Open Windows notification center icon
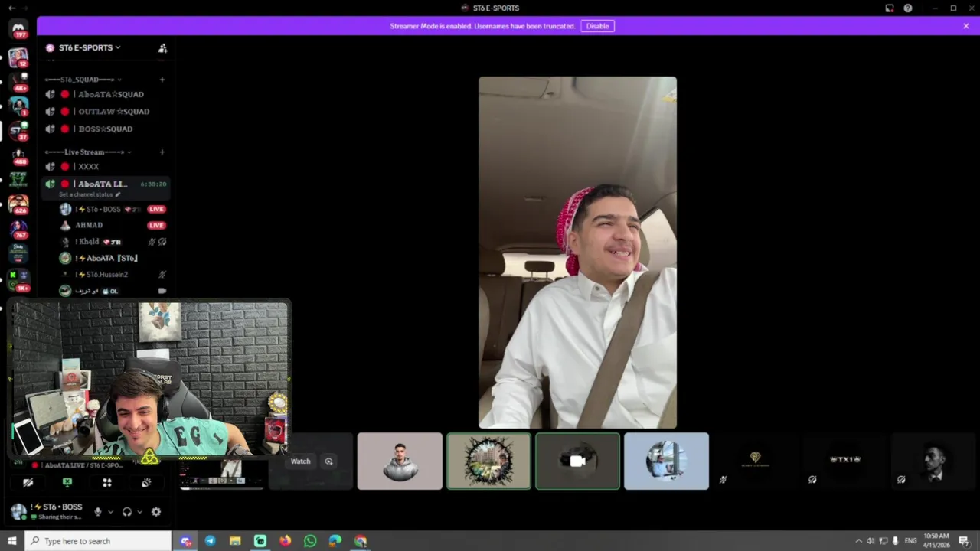980x551 pixels. (964, 541)
